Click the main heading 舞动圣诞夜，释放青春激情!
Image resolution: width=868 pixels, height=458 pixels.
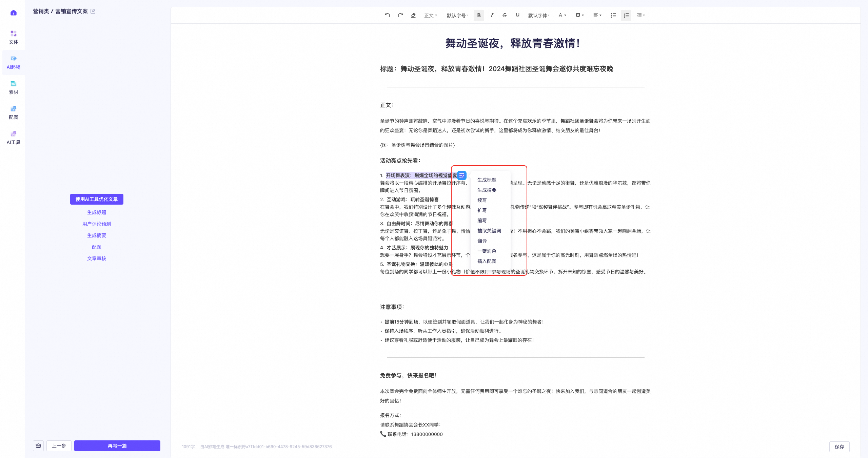click(x=512, y=43)
